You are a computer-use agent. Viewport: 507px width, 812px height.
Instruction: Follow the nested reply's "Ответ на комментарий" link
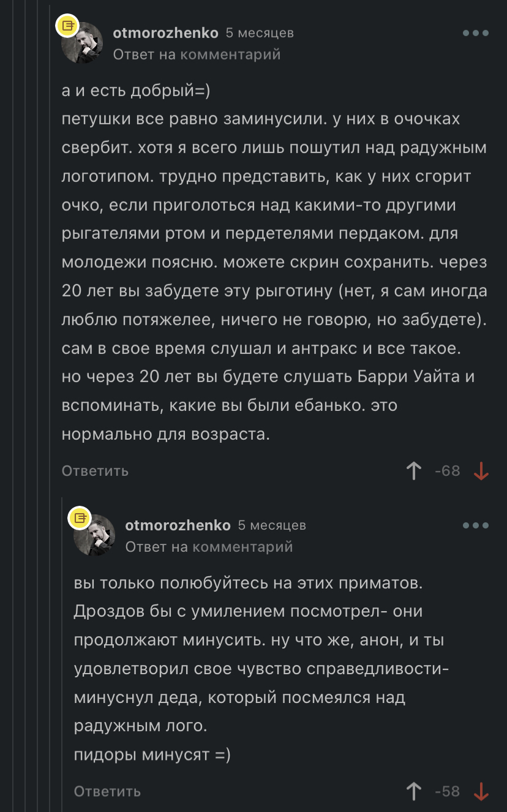(209, 547)
